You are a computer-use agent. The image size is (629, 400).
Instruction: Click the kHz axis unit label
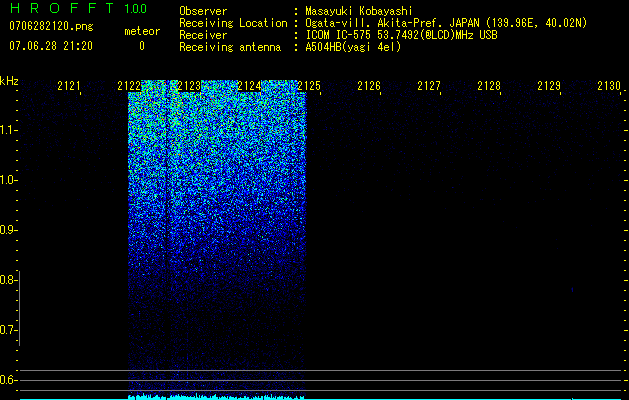9,81
